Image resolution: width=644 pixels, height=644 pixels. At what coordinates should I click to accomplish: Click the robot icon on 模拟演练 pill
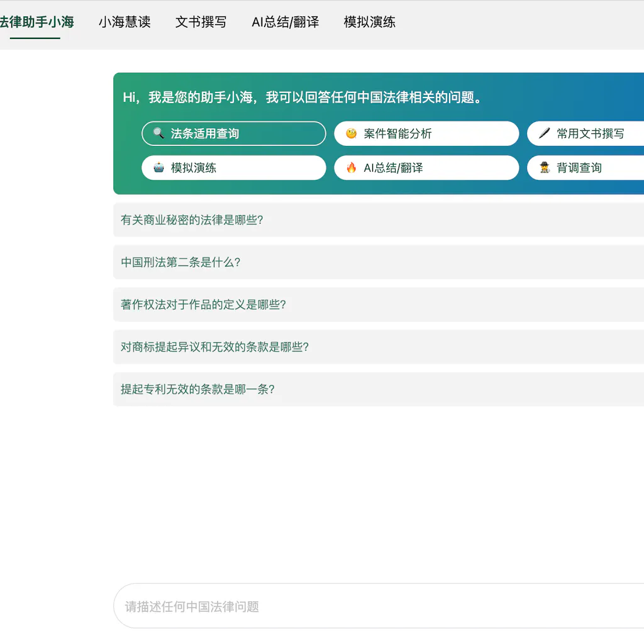point(158,167)
